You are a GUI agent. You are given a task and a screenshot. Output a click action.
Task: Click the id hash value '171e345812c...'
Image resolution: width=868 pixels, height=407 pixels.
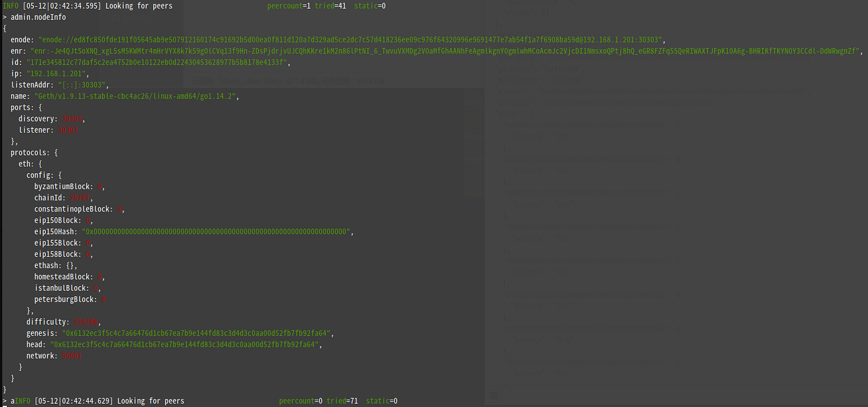157,63
